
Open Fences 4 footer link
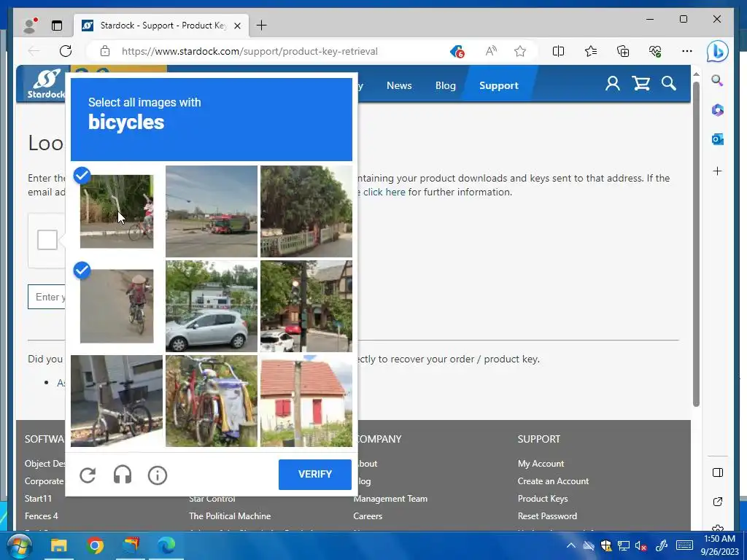coord(42,516)
